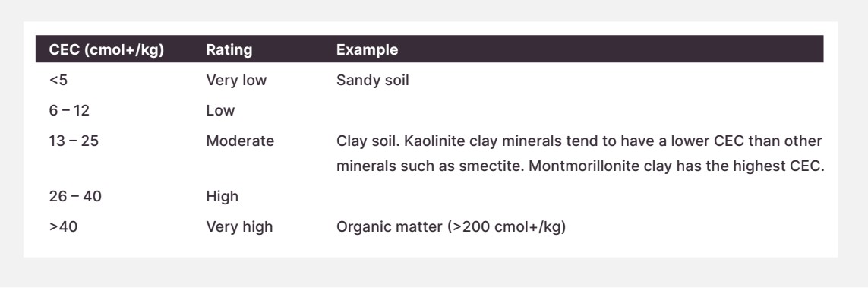Click the >40 CEC value
This screenshot has width=868, height=288.
tap(63, 227)
